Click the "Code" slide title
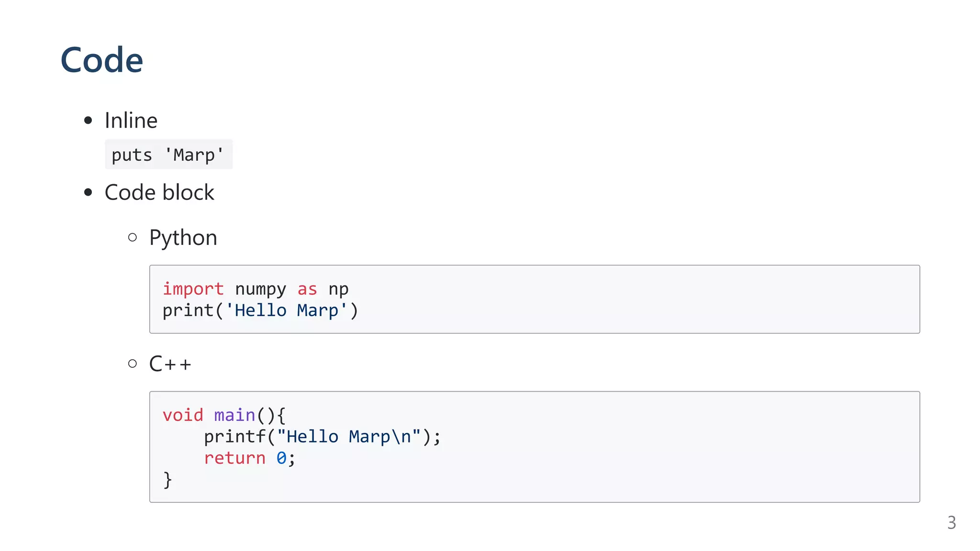Image resolution: width=980 pixels, height=551 pixels. tap(102, 60)
